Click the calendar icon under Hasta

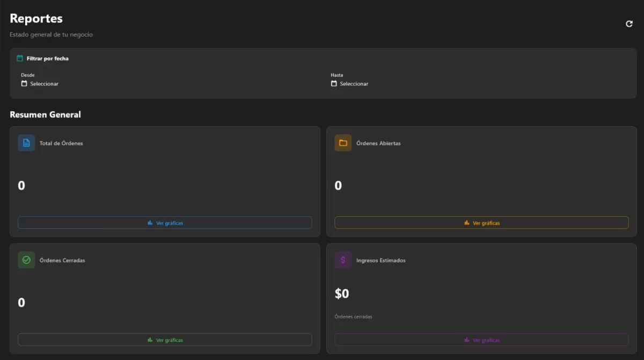click(x=334, y=84)
